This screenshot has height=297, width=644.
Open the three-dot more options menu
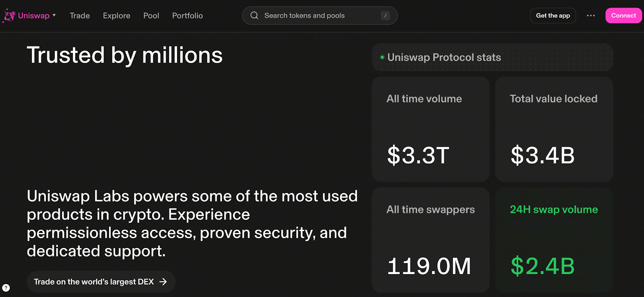coord(590,16)
